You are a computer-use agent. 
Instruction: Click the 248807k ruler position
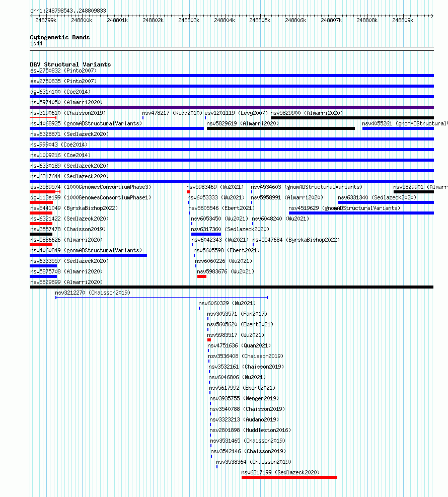pos(331,20)
